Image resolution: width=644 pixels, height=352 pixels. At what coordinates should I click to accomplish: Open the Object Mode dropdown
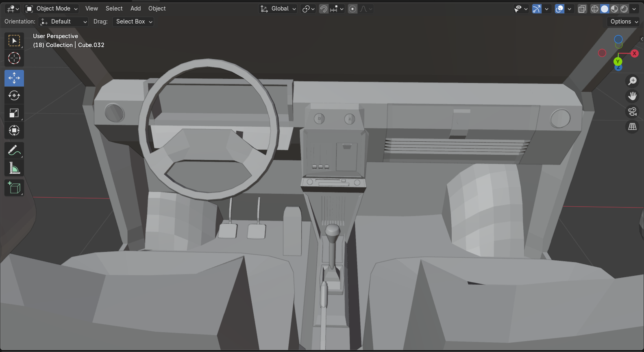pyautogui.click(x=52, y=9)
